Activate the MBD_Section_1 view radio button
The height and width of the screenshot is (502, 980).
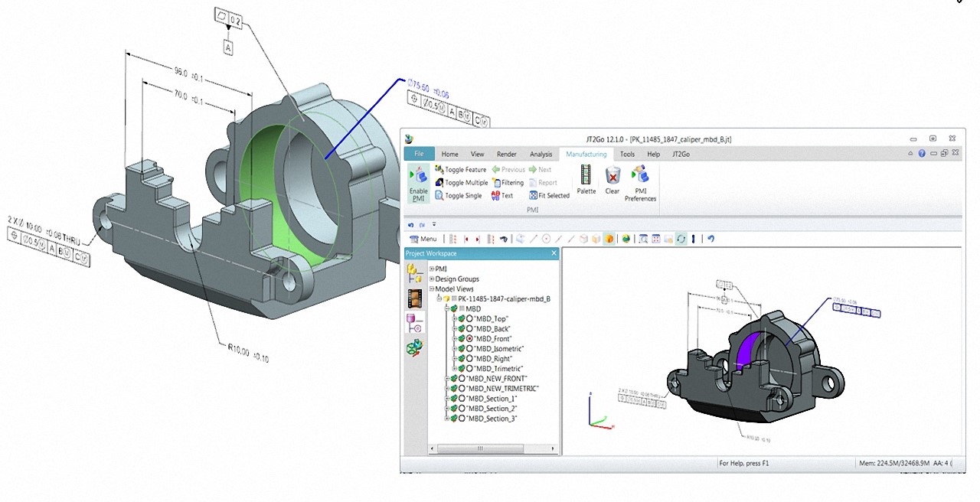462,399
